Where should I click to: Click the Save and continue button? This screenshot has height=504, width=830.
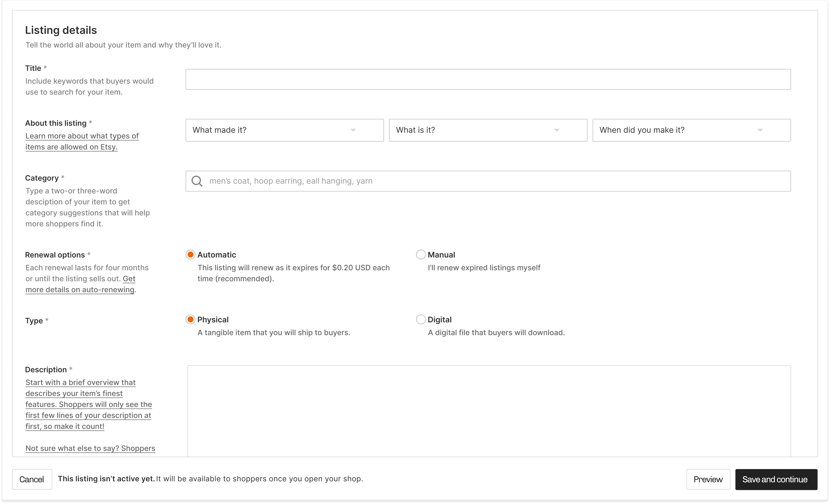point(775,479)
